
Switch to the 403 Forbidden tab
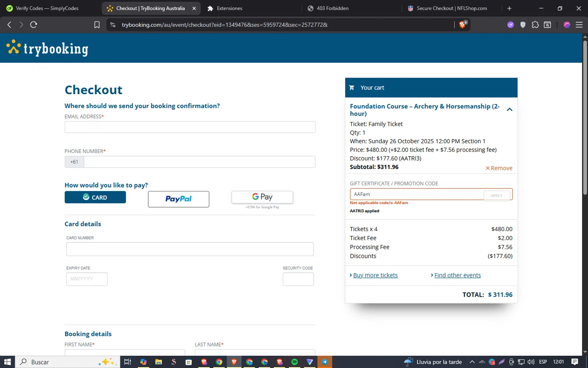[332, 8]
